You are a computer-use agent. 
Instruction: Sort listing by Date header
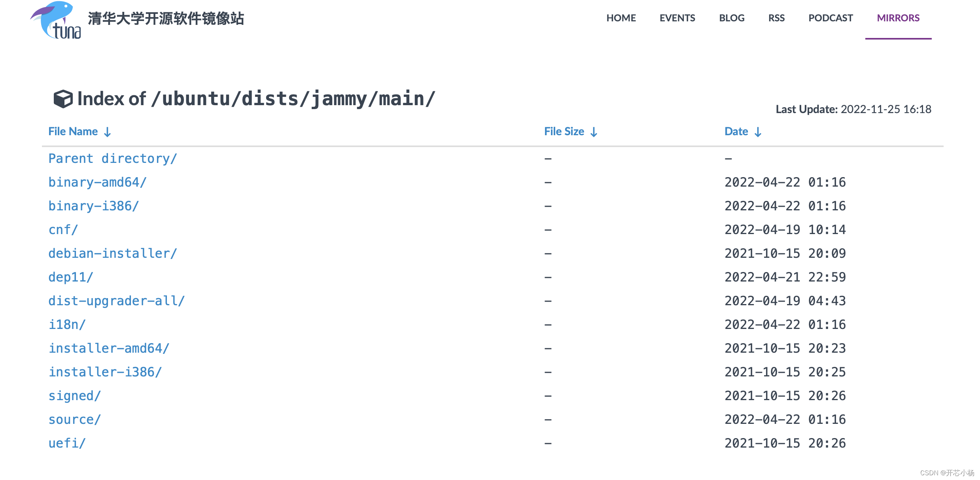click(x=736, y=131)
